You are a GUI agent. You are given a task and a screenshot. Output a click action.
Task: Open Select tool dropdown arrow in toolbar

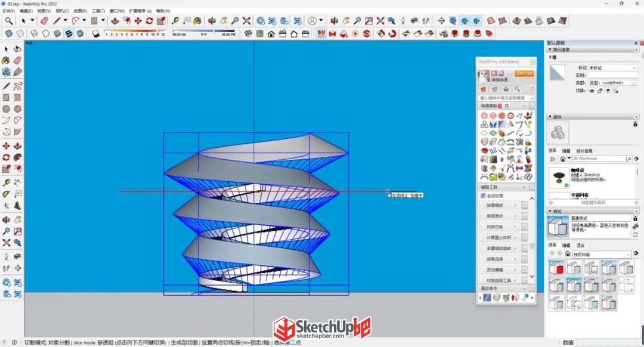32,20
